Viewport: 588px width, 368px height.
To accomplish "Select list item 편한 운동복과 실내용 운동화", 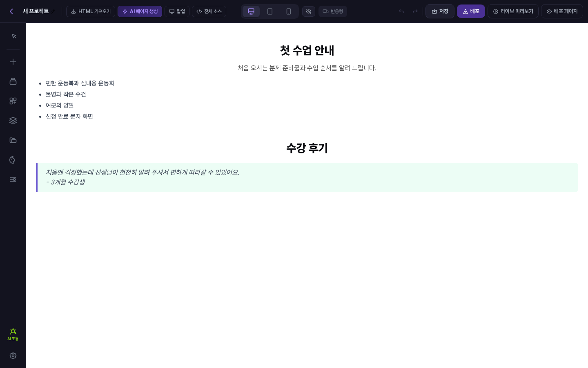I will tap(80, 83).
